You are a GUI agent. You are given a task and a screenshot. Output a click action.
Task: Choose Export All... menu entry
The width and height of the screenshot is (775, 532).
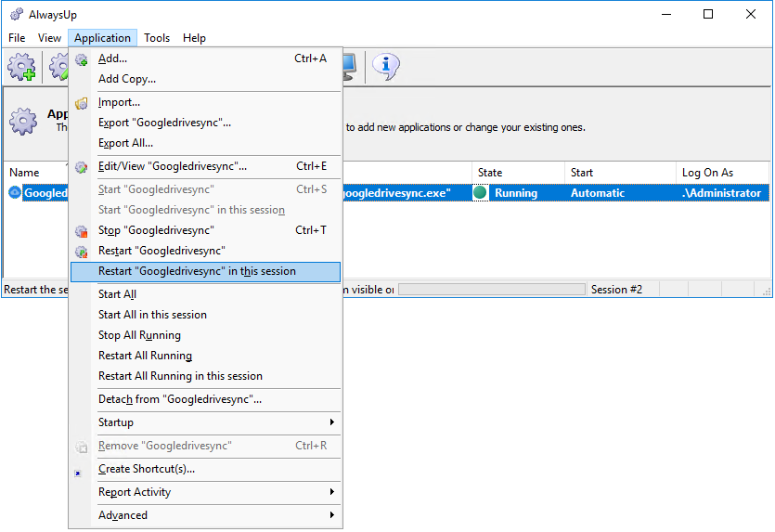tap(205, 143)
